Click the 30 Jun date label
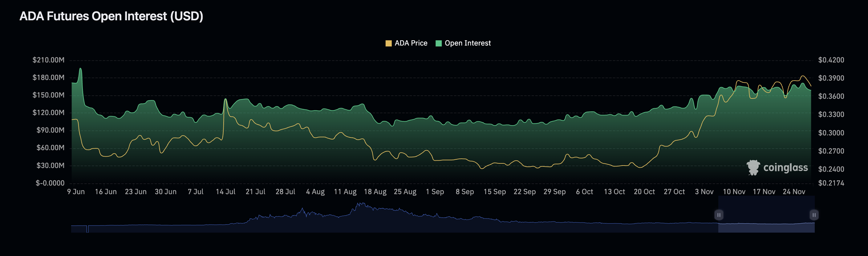 tap(166, 192)
